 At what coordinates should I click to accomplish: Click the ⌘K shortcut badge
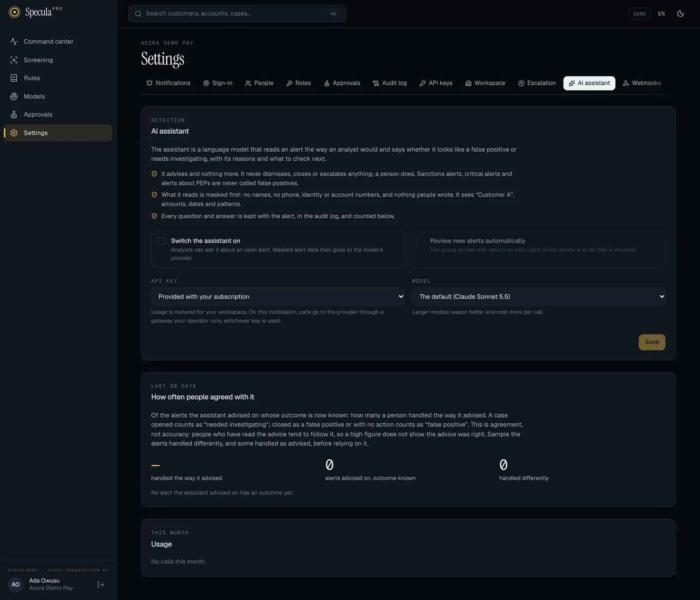333,14
